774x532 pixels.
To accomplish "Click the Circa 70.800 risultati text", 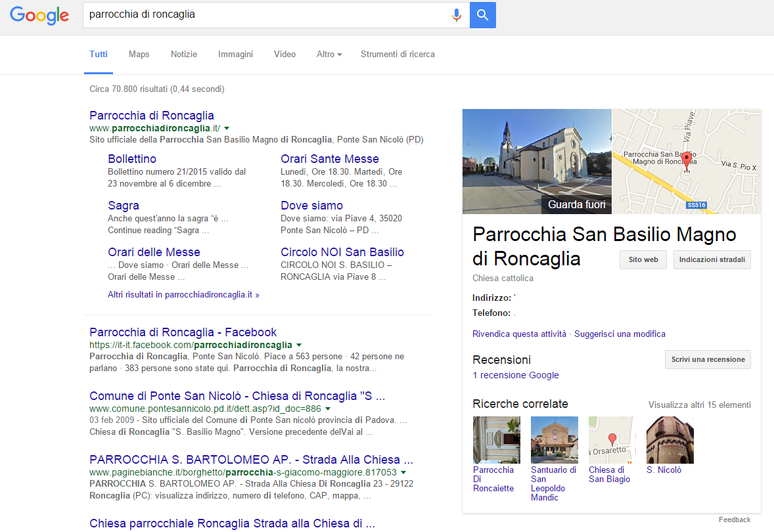I will click(157, 89).
